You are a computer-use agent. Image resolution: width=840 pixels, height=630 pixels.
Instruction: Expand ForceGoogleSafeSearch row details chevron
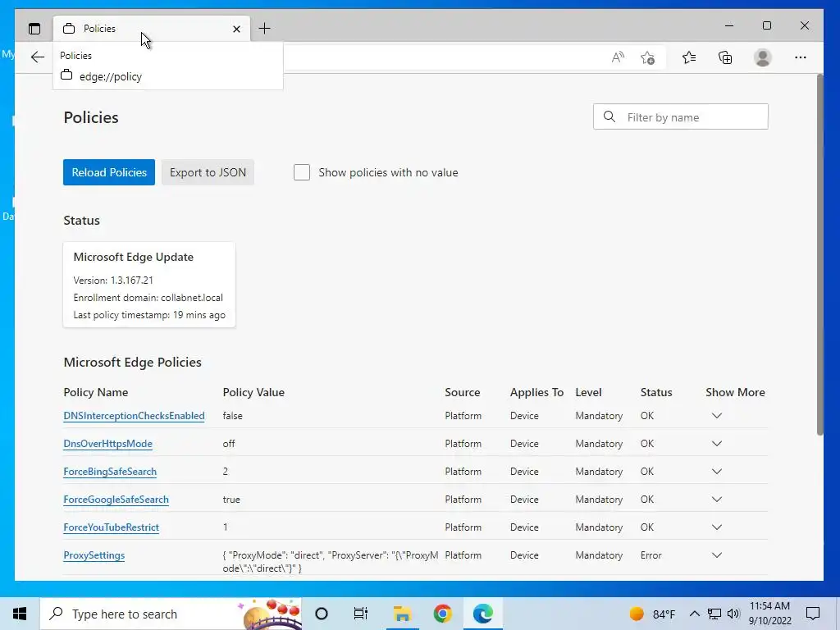point(717,500)
